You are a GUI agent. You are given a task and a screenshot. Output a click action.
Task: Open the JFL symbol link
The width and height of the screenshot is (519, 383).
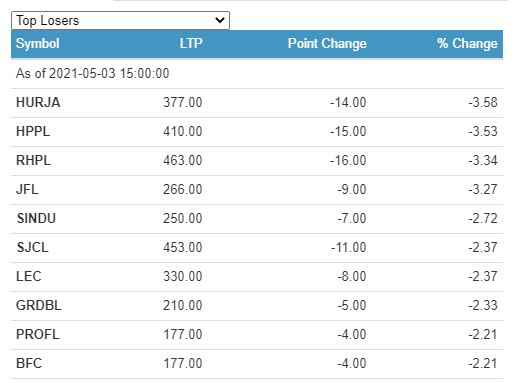point(27,189)
